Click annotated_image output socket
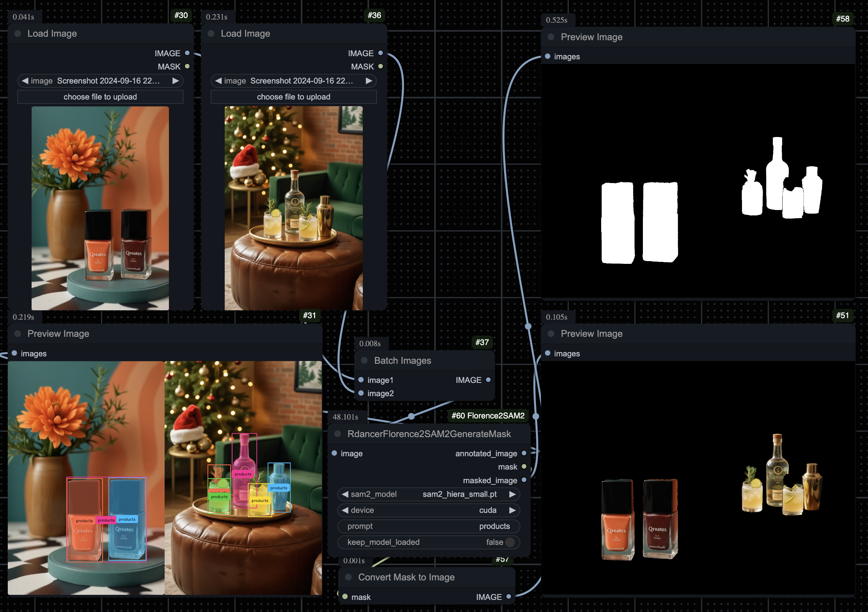Viewport: 868px width, 612px height. tap(524, 453)
